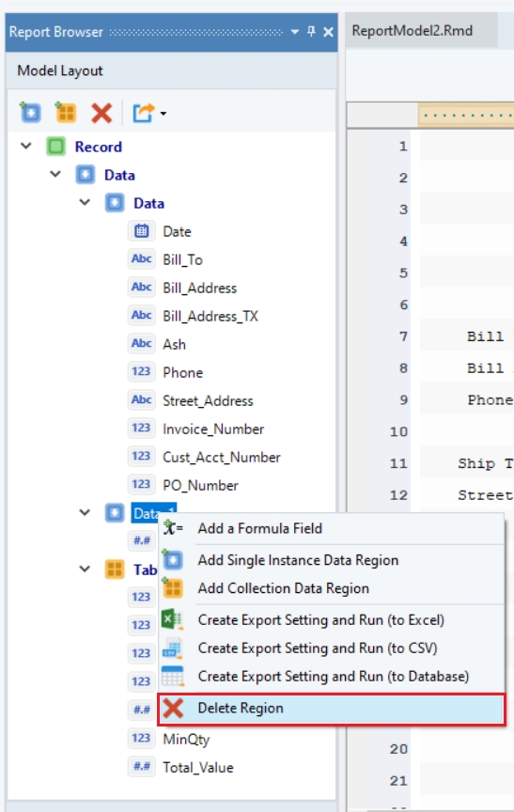Collapse the nested Data region under Data
Viewport: 514px width, 812px height.
click(85, 202)
